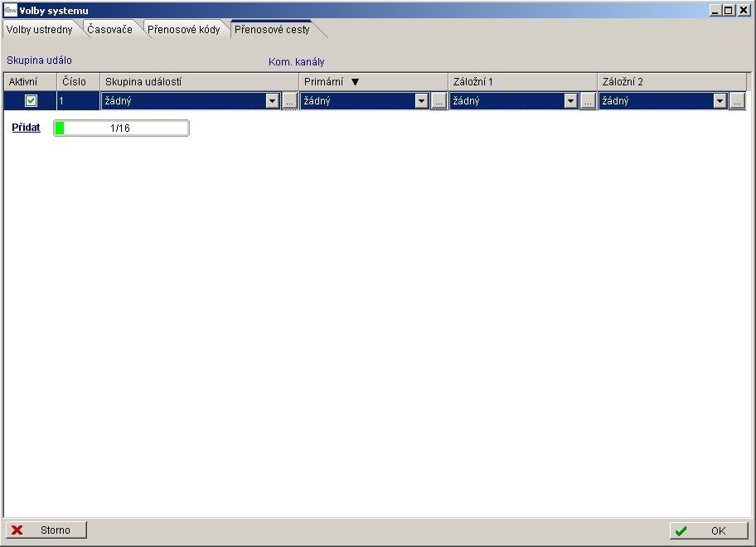Click the 1/16 progress bar

pos(121,128)
